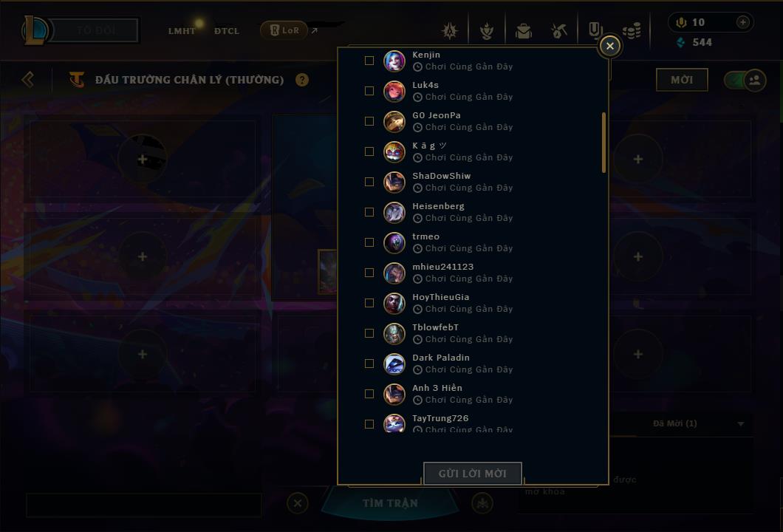Open the loot hextech crafting icon
The width and height of the screenshot is (783, 532).
[x=558, y=31]
